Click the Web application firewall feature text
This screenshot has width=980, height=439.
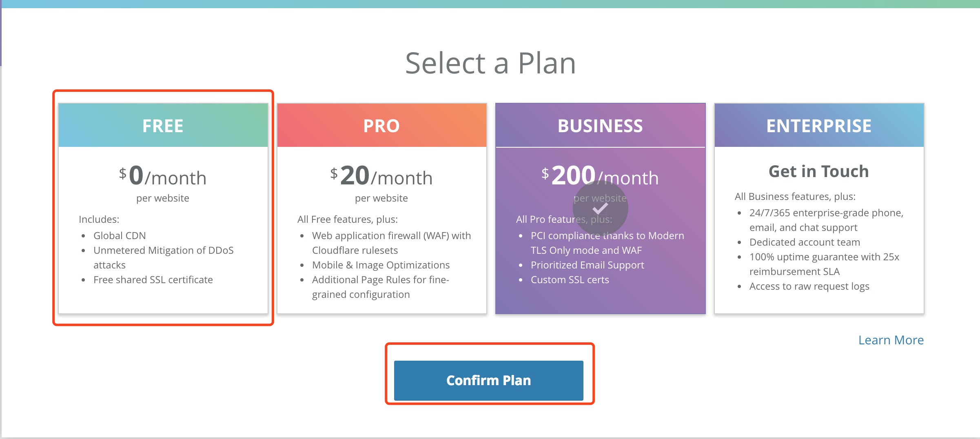coord(391,235)
